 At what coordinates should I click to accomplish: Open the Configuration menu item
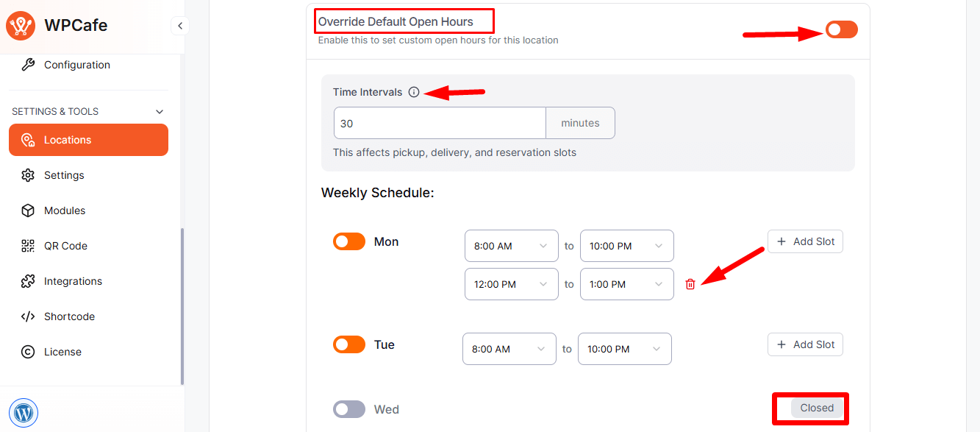click(x=76, y=65)
